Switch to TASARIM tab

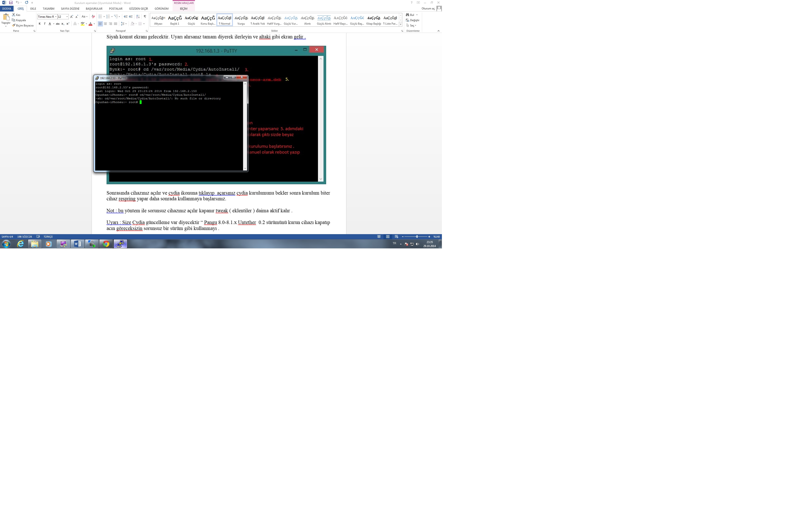click(48, 9)
